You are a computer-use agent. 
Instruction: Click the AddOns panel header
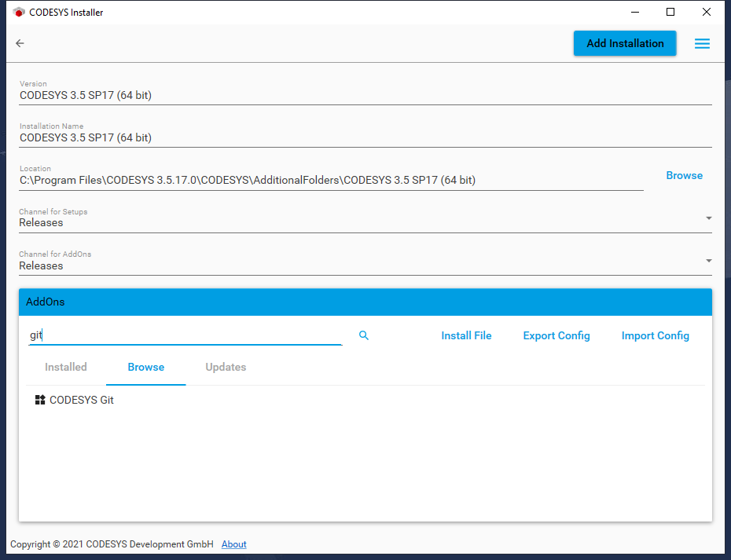[365, 302]
